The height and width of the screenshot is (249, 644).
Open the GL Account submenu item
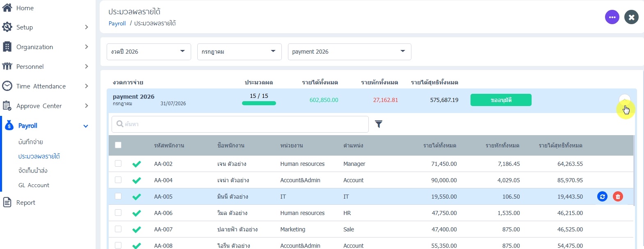34,185
